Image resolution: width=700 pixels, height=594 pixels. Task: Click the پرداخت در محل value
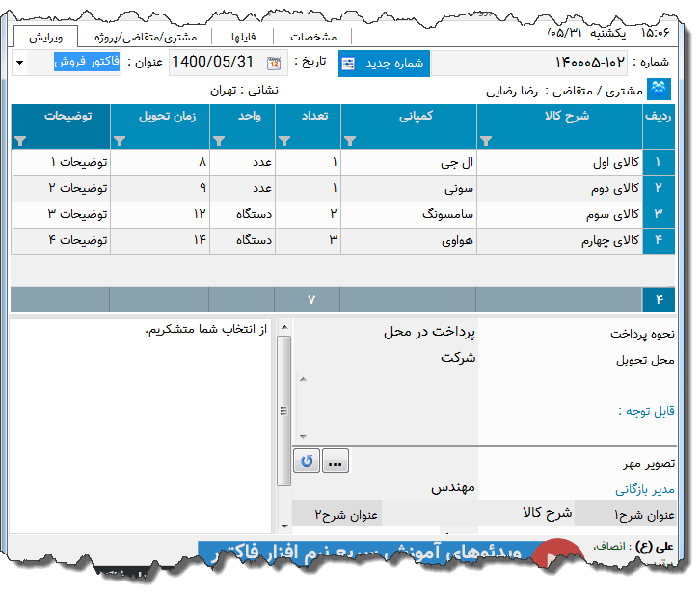tap(429, 332)
